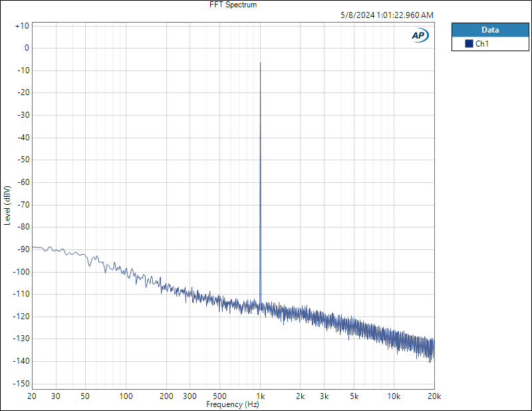Click the Data legend header
532x411 pixels.
coord(490,30)
